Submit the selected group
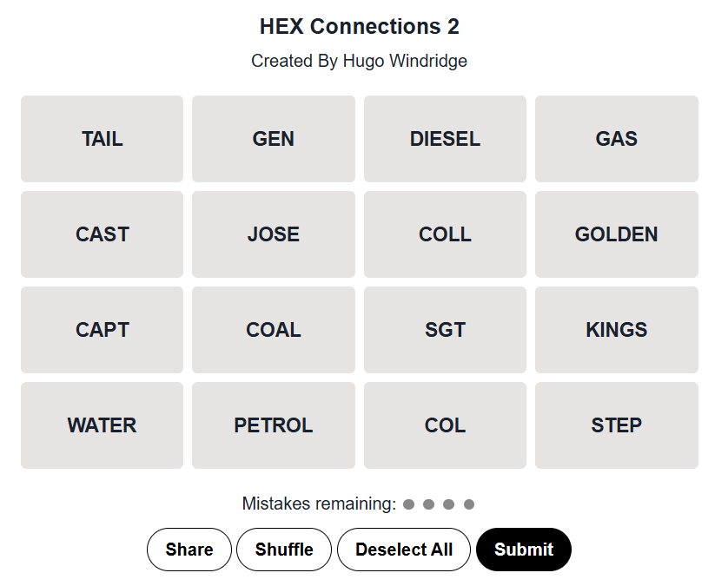 (x=524, y=550)
